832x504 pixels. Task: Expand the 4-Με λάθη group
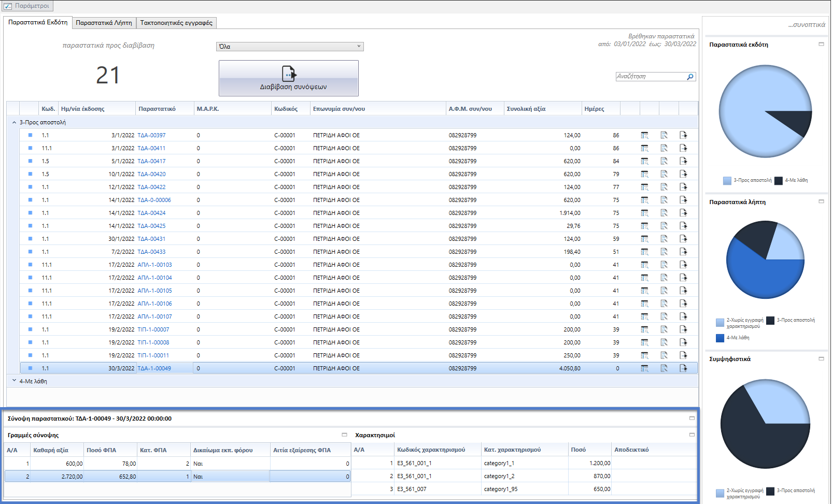14,381
